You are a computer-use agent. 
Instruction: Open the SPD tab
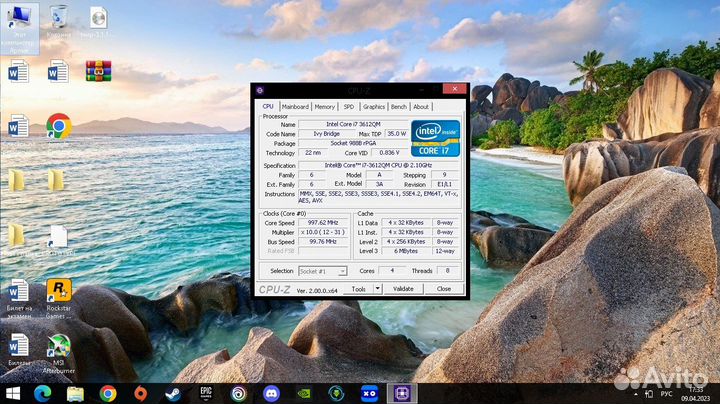pyautogui.click(x=349, y=107)
